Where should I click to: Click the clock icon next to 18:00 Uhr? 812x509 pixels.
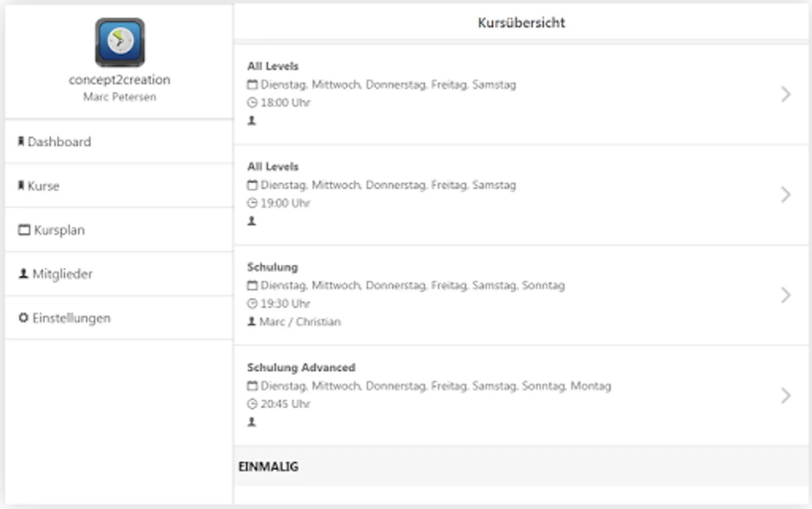[x=252, y=103]
